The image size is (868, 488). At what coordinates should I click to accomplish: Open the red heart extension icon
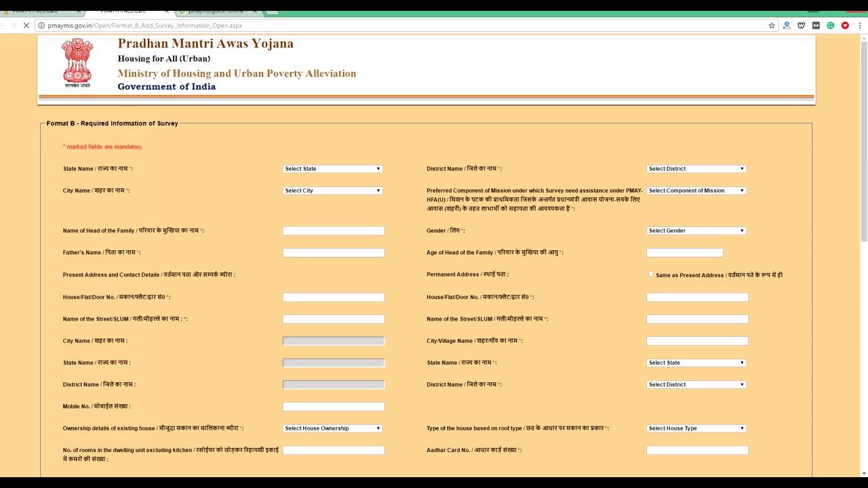point(845,25)
